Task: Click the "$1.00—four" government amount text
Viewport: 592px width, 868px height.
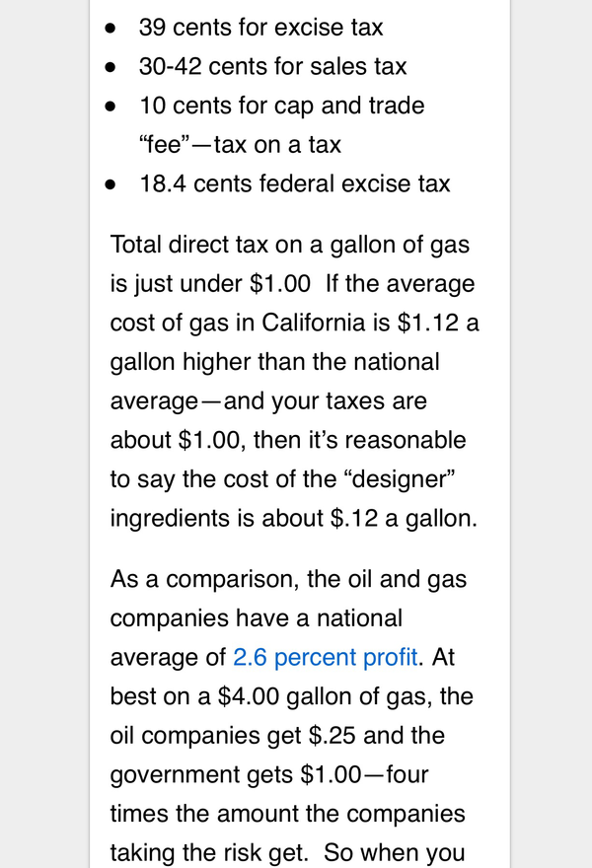Action: coord(364,775)
